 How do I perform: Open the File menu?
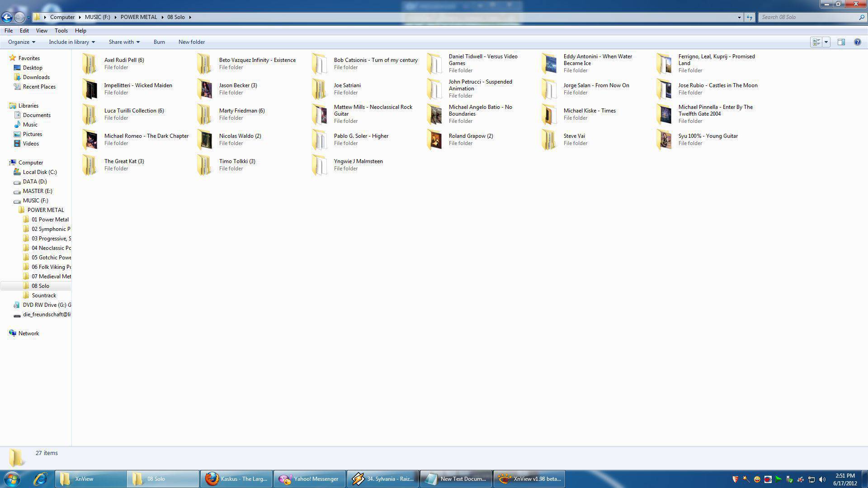click(9, 31)
